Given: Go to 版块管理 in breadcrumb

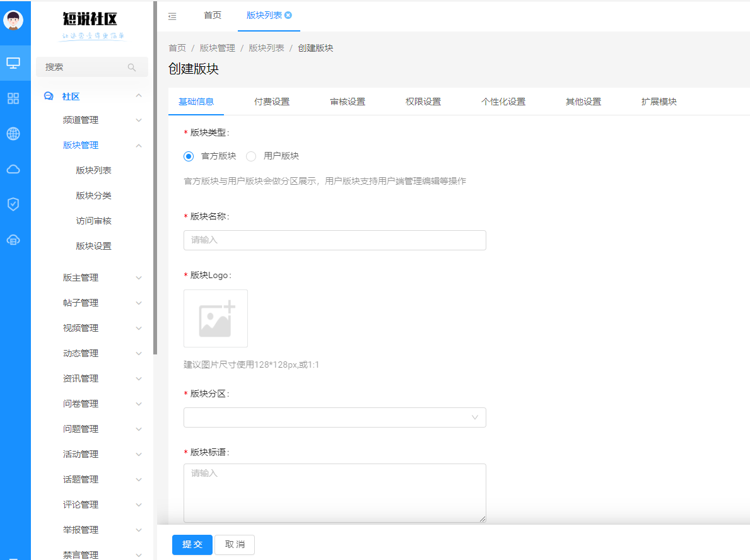Looking at the screenshot, I should [x=217, y=49].
